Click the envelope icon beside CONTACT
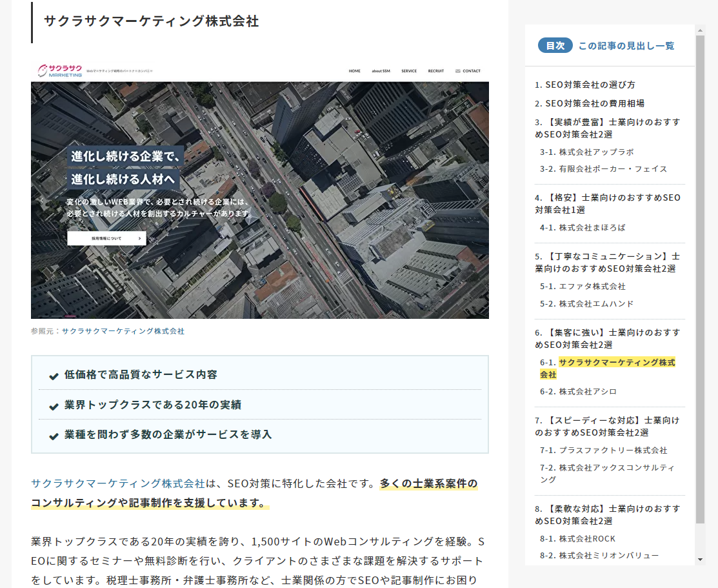This screenshot has width=718, height=588. (x=458, y=71)
